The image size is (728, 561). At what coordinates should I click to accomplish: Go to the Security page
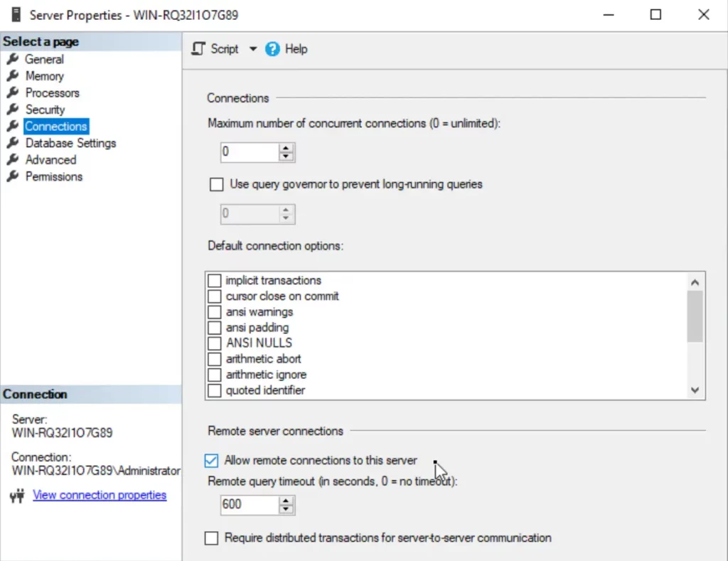[45, 109]
